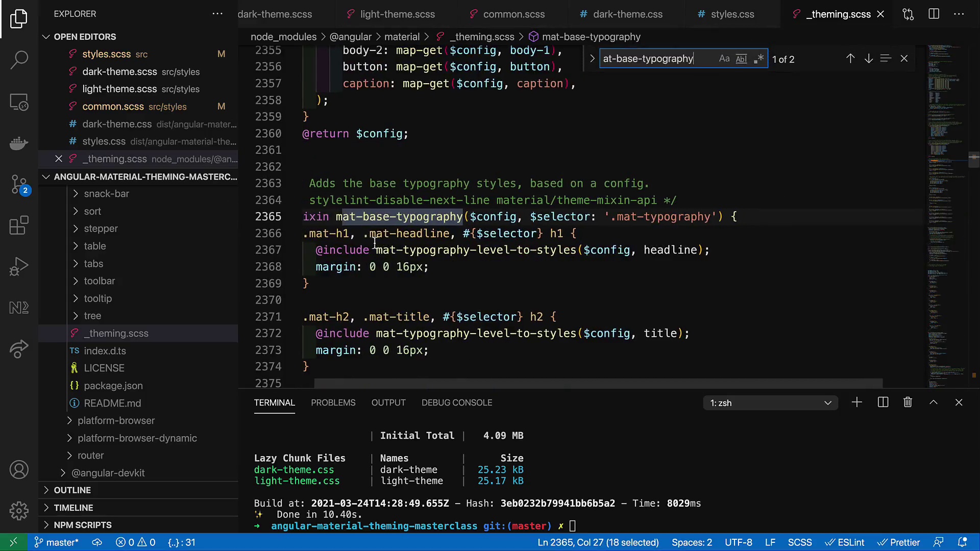Image resolution: width=980 pixels, height=551 pixels.
Task: Create a new terminal
Action: click(x=857, y=403)
